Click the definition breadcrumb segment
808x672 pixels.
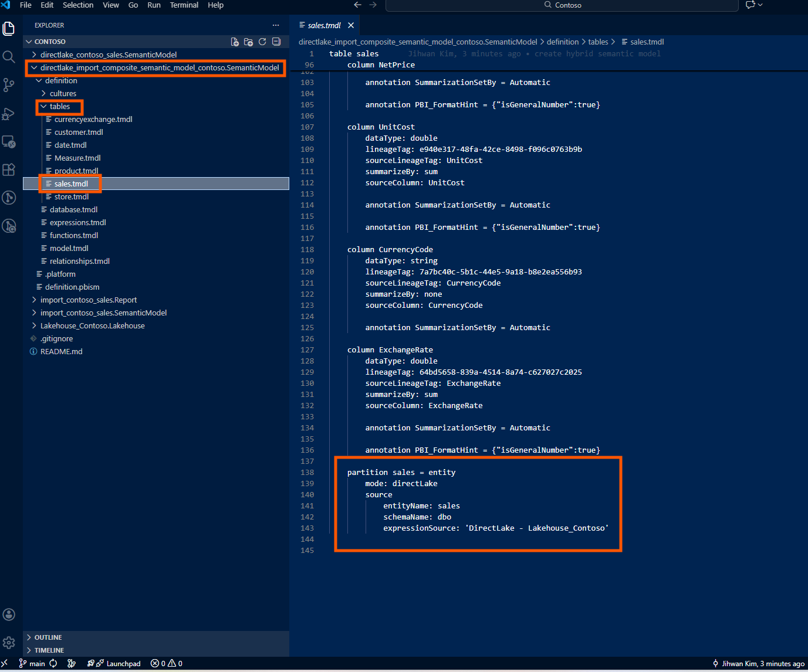click(563, 42)
